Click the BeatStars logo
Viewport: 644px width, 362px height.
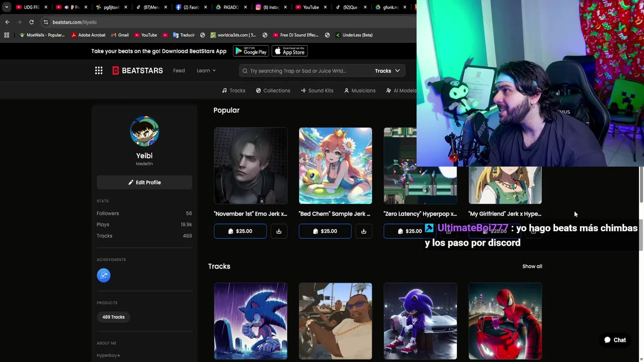click(137, 70)
